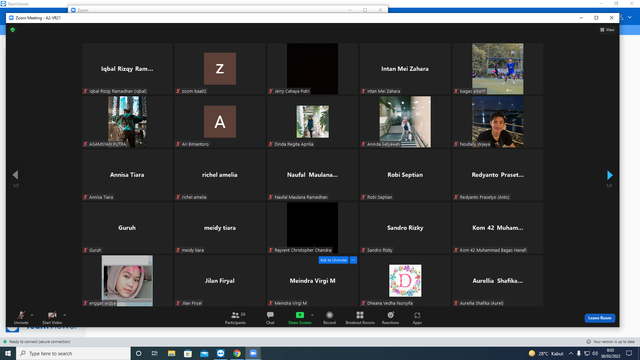Image resolution: width=640 pixels, height=360 pixels.
Task: Select bagas alkahfi's soccer photo tile
Action: click(x=498, y=69)
